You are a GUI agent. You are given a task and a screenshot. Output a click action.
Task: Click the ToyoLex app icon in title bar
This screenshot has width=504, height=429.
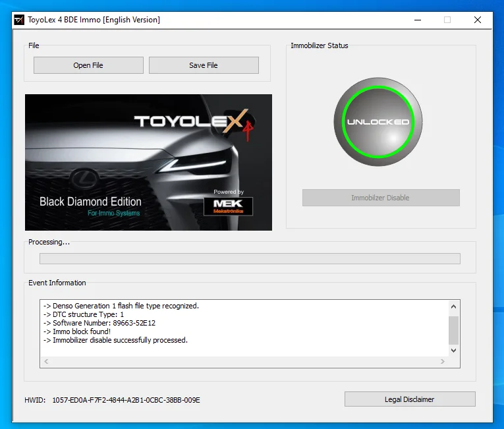(19, 20)
